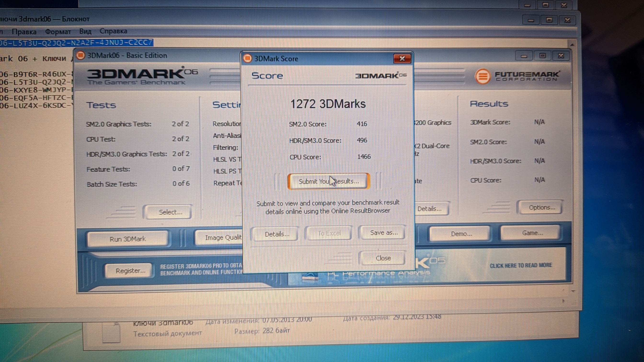The width and height of the screenshot is (644, 362).
Task: Click Notepad scrollbar up arrow
Action: [572, 45]
